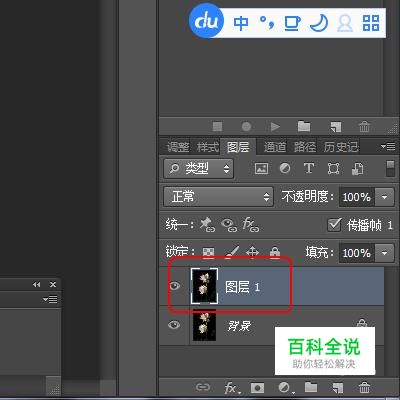
Task: Click the 不透明度 100% value field
Action: tap(357, 197)
